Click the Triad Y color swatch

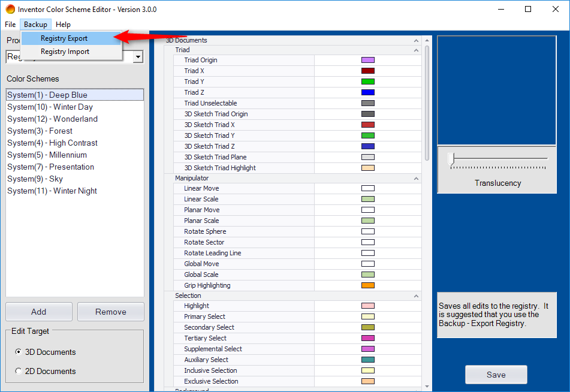tap(368, 82)
